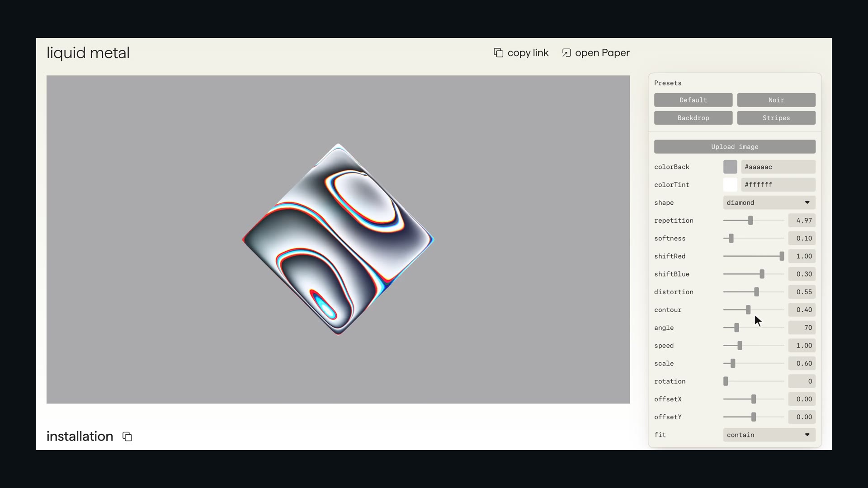Image resolution: width=868 pixels, height=488 pixels.
Task: Click the contour label
Action: [x=668, y=310]
